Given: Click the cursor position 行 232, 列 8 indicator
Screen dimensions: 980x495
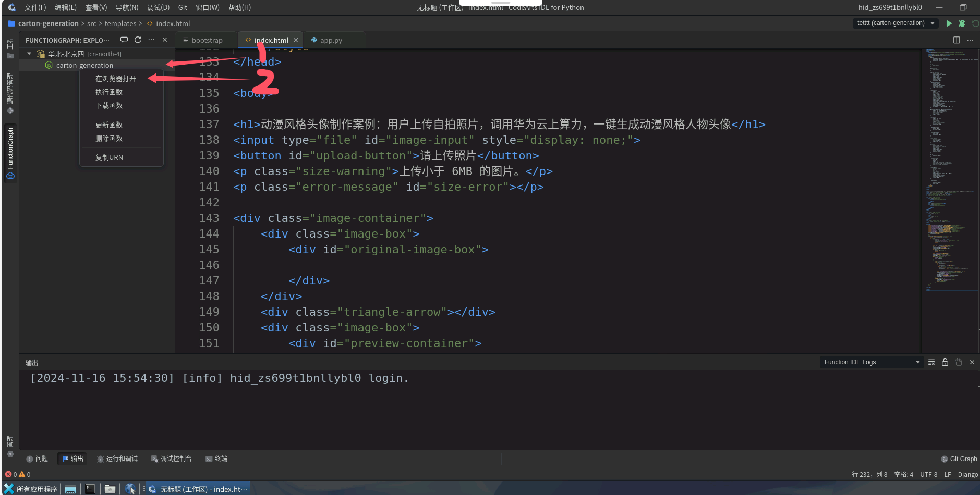Looking at the screenshot, I should click(x=869, y=474).
